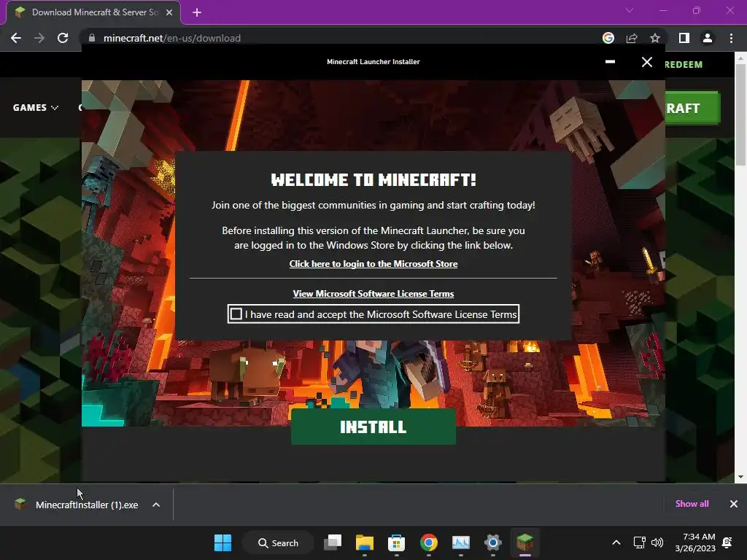Switch to Minecraft installer taskbar icon
The image size is (747, 560).
click(525, 542)
